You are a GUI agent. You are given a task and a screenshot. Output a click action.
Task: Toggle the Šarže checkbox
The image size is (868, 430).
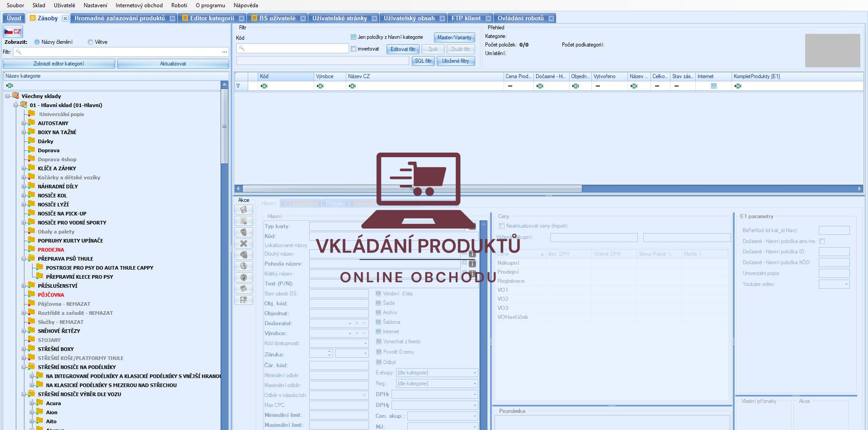pos(378,303)
